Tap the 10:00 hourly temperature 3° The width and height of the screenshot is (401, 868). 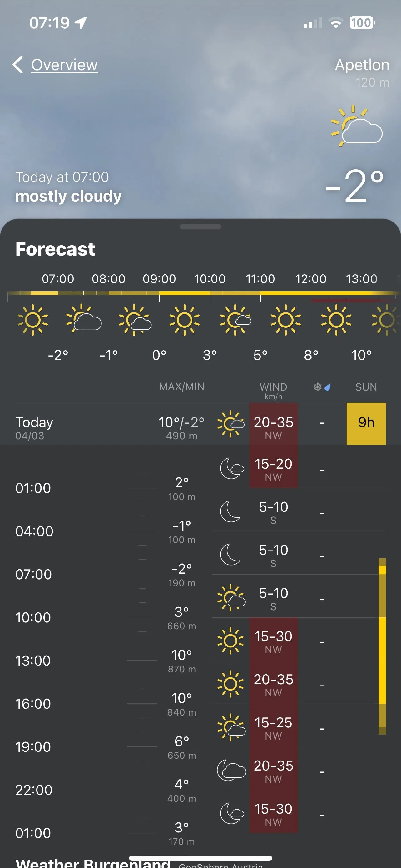[210, 355]
